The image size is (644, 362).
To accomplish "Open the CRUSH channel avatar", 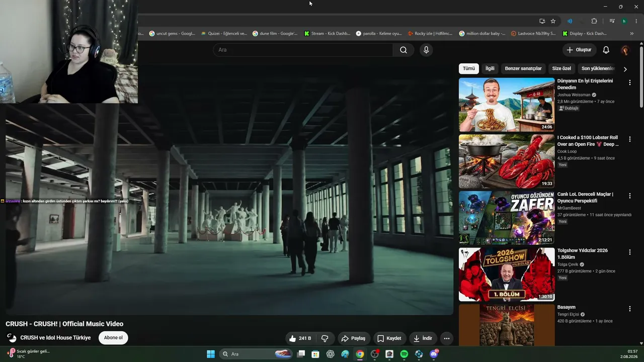I will [11, 338].
